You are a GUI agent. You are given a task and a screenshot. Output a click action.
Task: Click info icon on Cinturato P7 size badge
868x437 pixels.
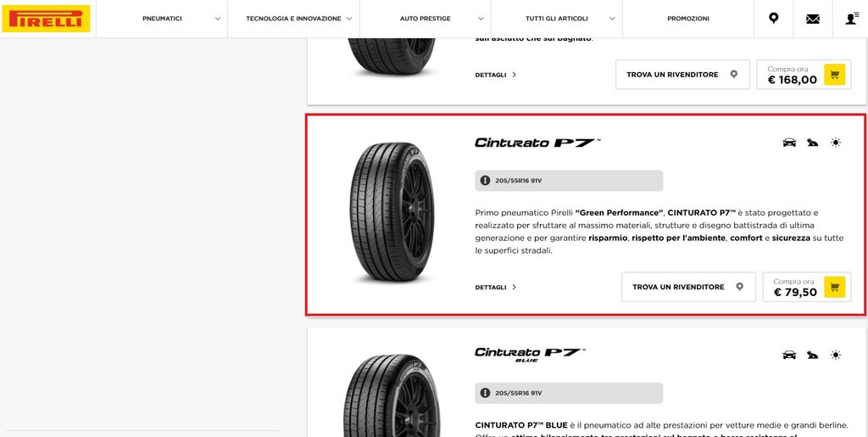485,181
